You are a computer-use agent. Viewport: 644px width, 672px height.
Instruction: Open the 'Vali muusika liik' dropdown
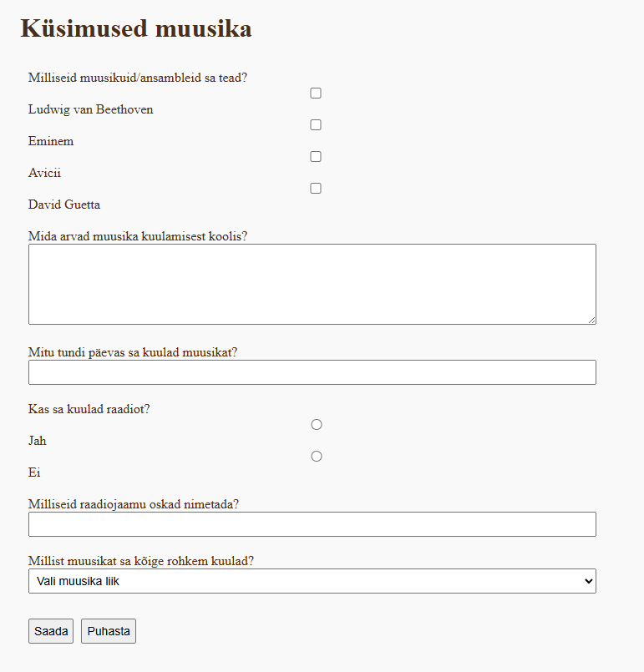click(312, 581)
